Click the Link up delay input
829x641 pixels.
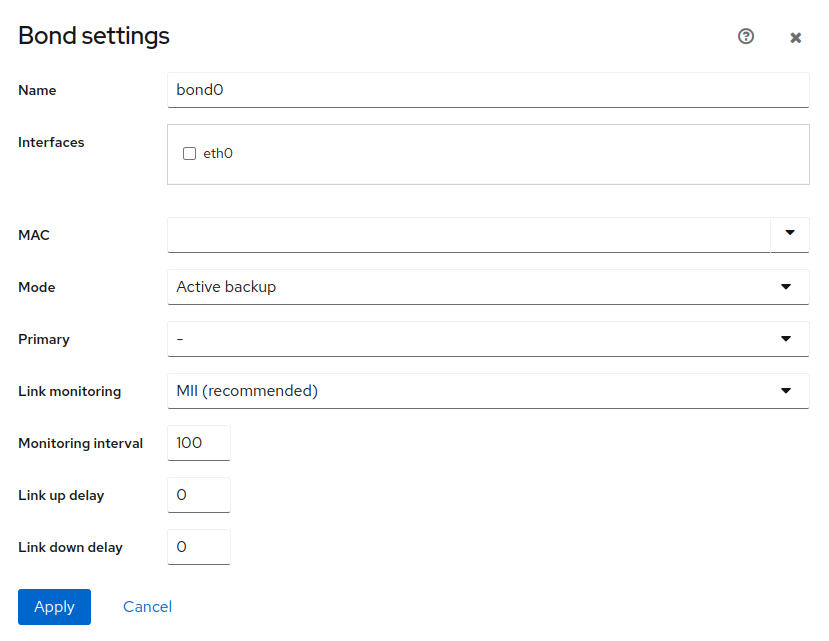click(199, 495)
